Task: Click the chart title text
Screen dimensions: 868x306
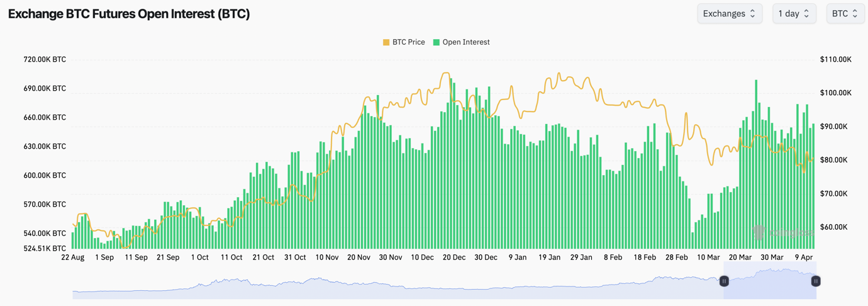Action: tap(129, 14)
